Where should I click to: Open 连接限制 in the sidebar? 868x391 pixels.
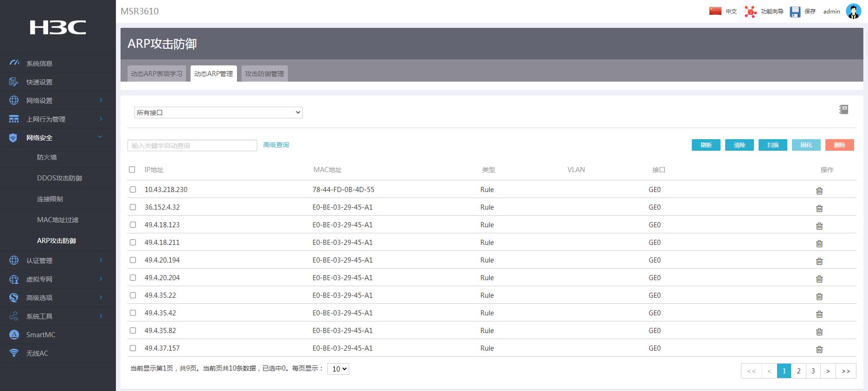pyautogui.click(x=50, y=199)
